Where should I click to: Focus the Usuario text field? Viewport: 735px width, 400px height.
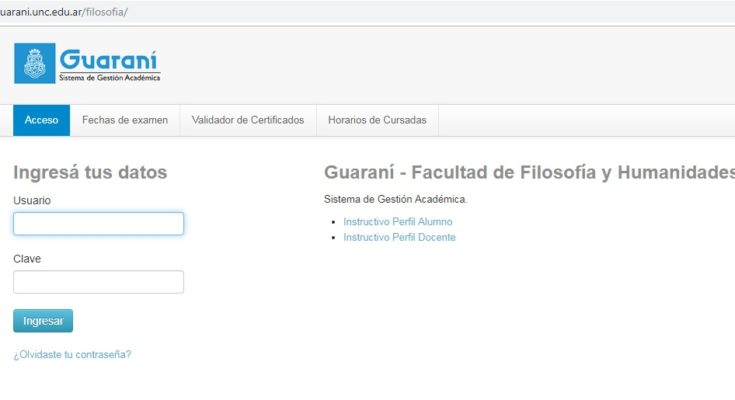tap(98, 224)
